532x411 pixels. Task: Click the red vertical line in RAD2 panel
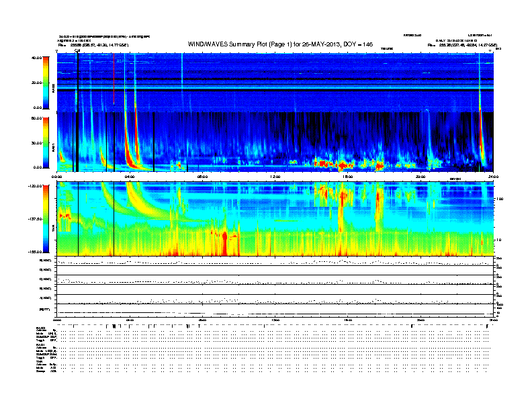(114, 79)
